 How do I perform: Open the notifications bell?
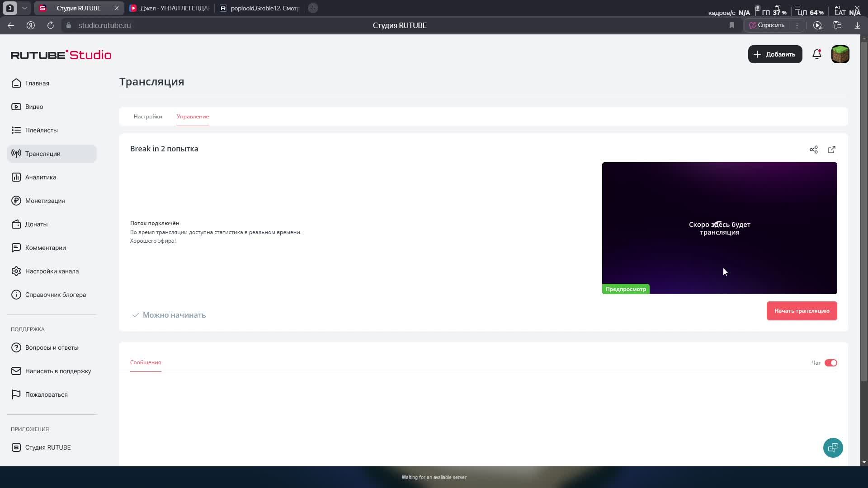(816, 54)
